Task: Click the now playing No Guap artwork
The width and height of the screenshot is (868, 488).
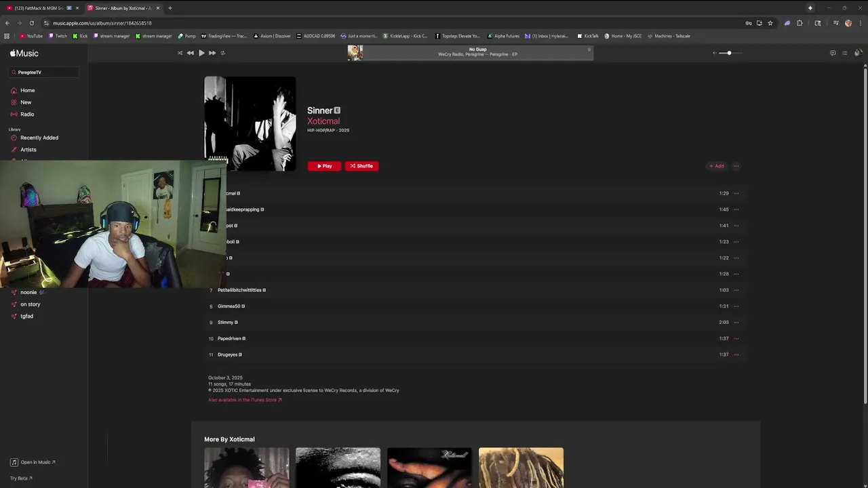Action: [355, 53]
